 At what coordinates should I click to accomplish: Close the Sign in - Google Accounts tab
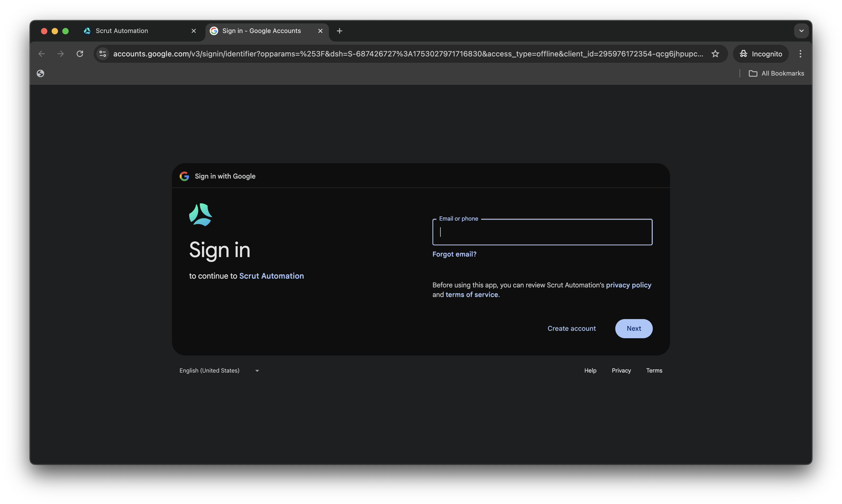click(x=320, y=31)
